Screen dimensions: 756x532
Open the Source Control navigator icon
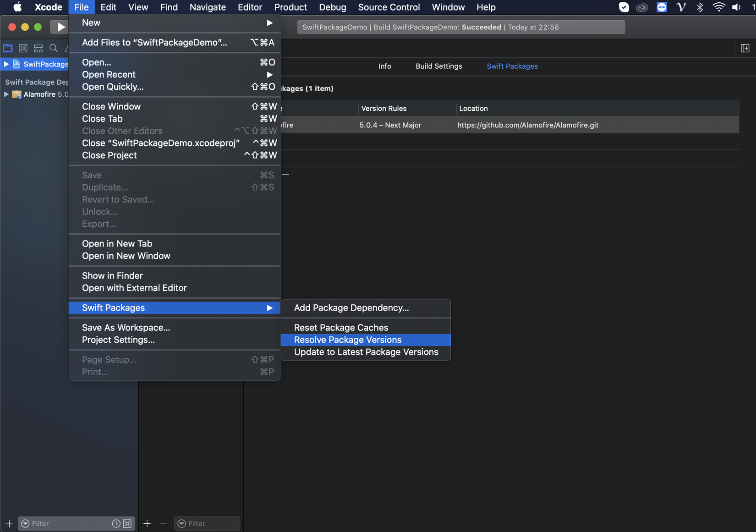23,48
